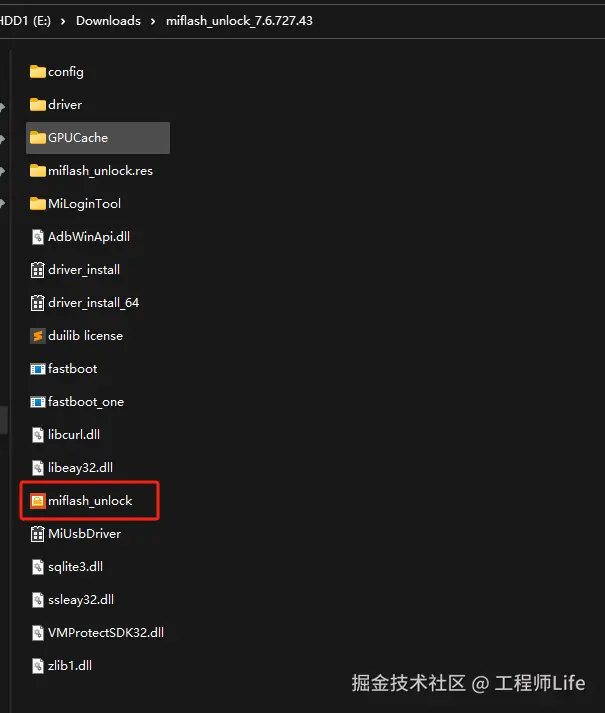This screenshot has width=605, height=713.
Task: Click miflash_unlock_7.6.727.43 breadcrumb segment
Action: 239,21
